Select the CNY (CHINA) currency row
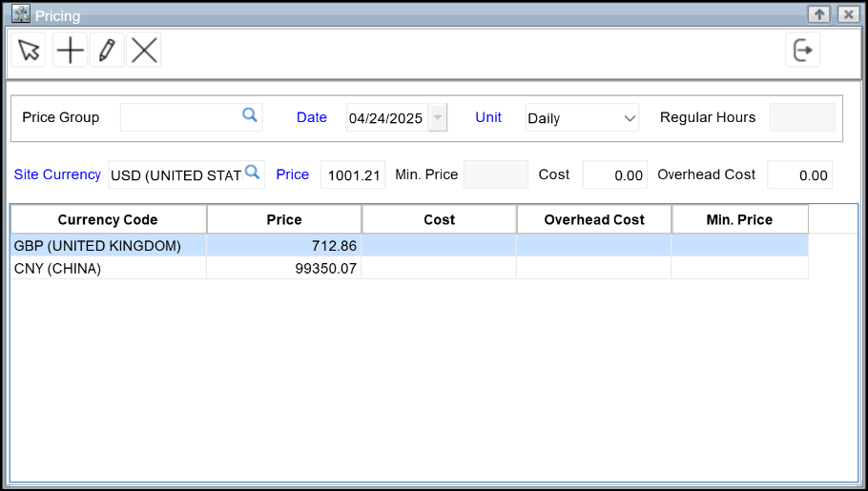Screen dimensions: 868x491 108,269
